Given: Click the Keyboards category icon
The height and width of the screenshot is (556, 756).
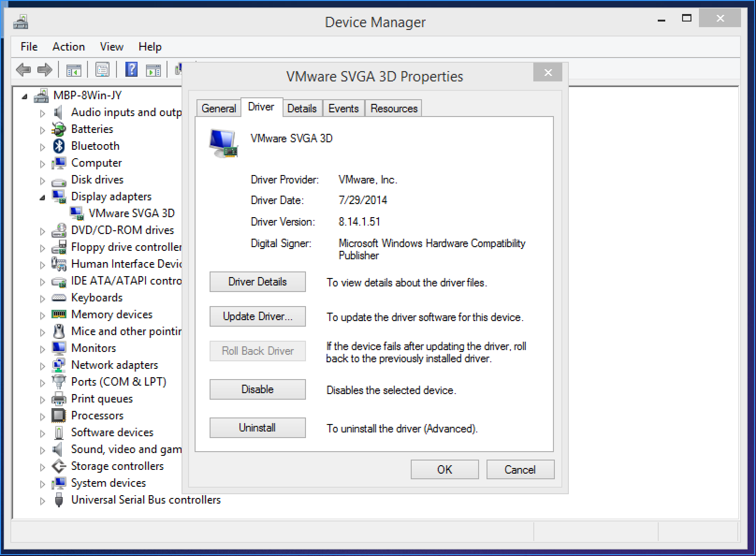Looking at the screenshot, I should pos(58,298).
